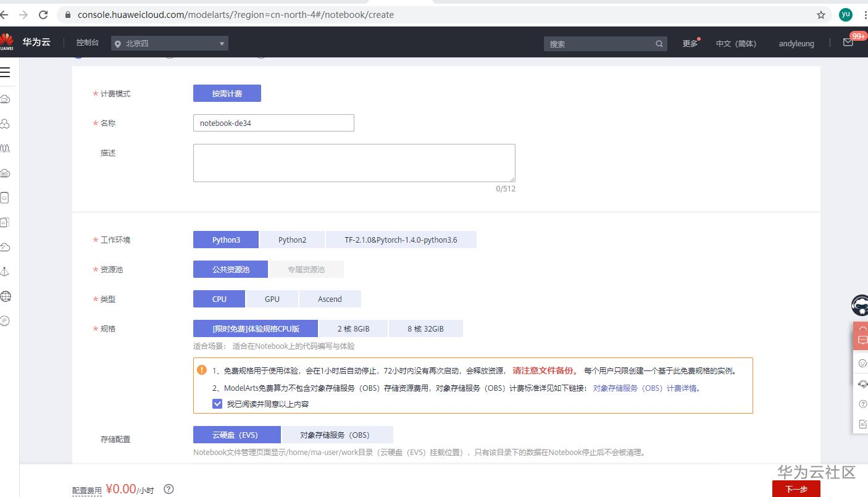Click the magnifier icon in the search box
Image resolution: width=868 pixels, height=497 pixels.
(659, 44)
